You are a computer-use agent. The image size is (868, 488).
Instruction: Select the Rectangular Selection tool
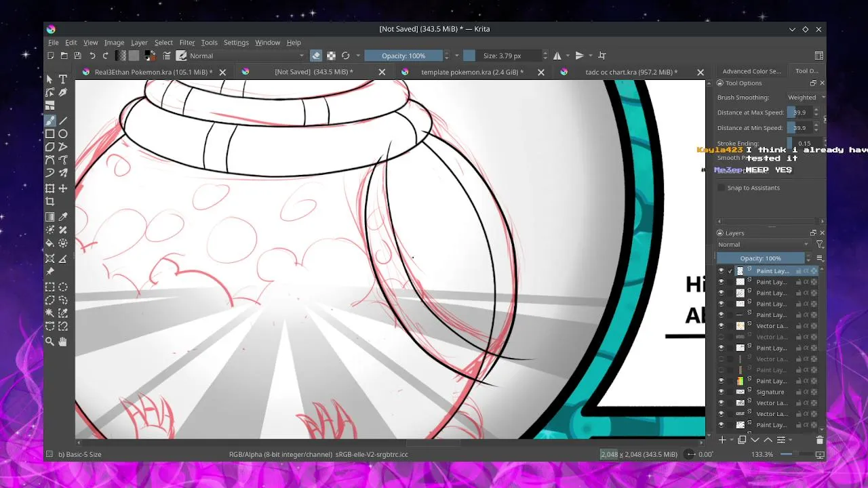click(50, 287)
